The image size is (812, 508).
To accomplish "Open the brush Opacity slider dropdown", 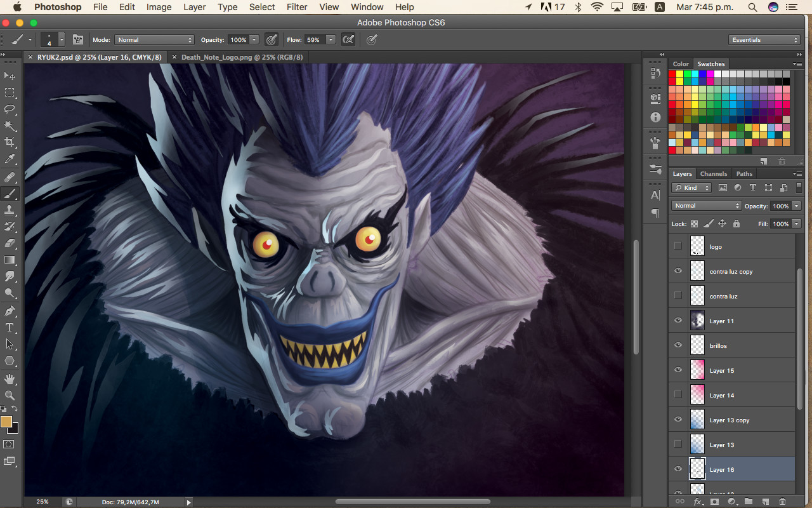I will tap(254, 39).
